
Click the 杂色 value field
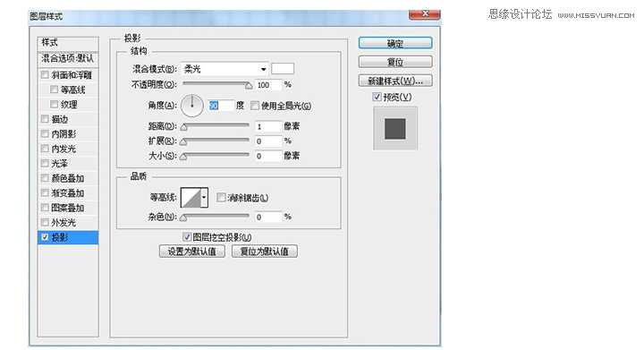point(268,217)
